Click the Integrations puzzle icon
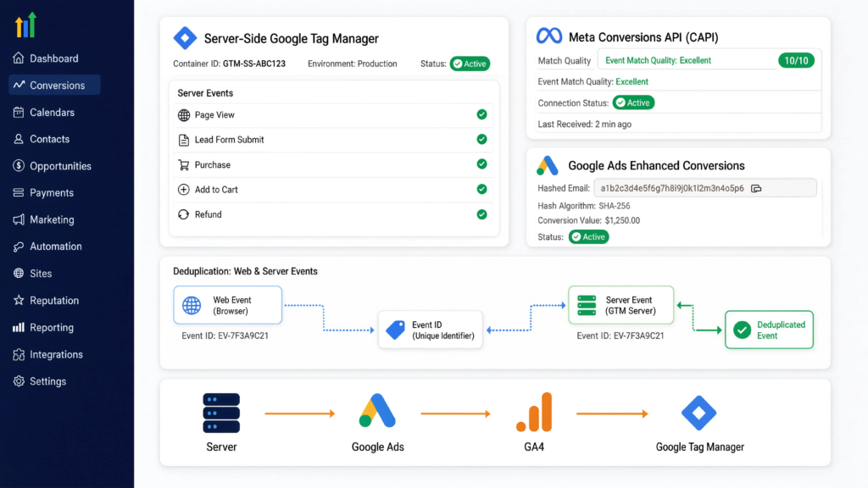The image size is (868, 488). click(19, 355)
